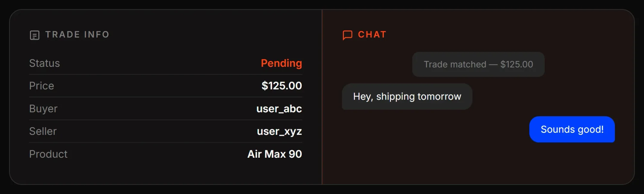Image resolution: width=644 pixels, height=194 pixels.
Task: Click the Seller row label
Action: click(x=43, y=131)
